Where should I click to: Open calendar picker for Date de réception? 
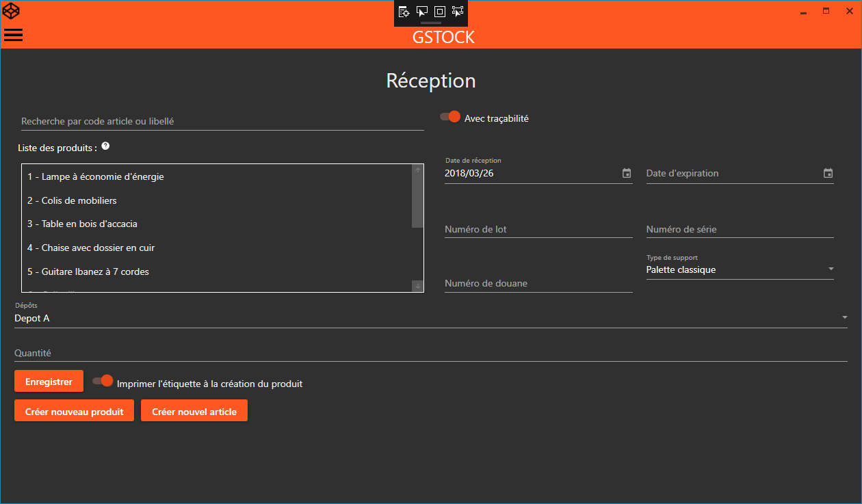(626, 174)
